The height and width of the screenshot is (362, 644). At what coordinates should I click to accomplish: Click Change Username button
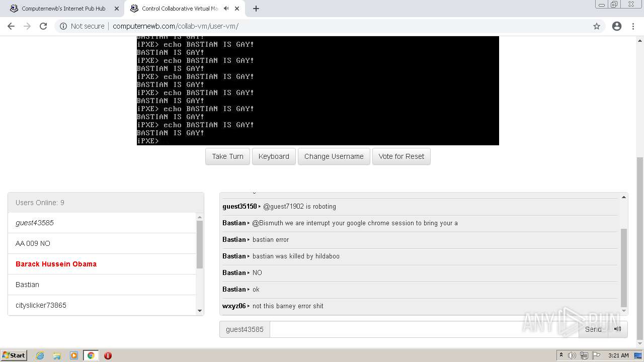pyautogui.click(x=334, y=156)
